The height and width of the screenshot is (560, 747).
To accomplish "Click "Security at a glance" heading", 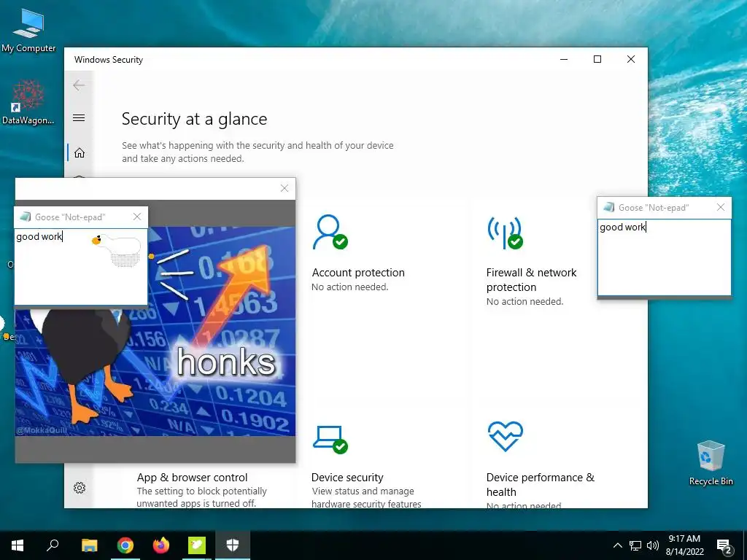I will [194, 119].
